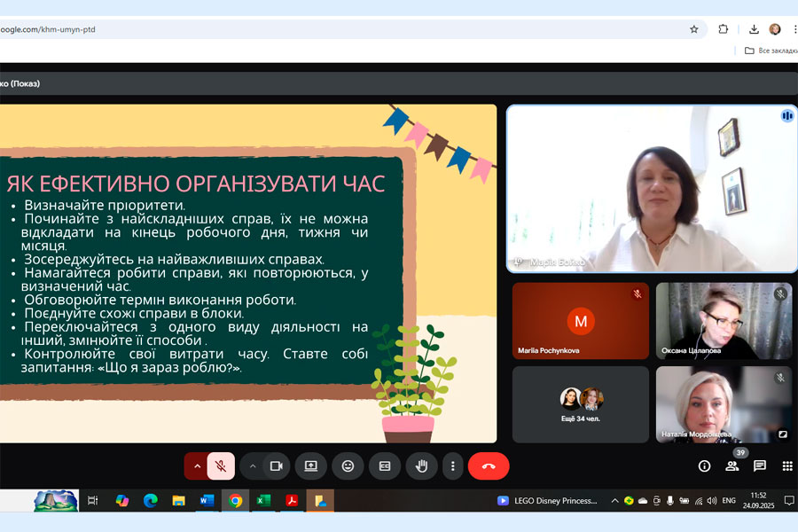This screenshot has height=532, width=798.
Task: Toggle the camera on or off
Action: (x=277, y=465)
